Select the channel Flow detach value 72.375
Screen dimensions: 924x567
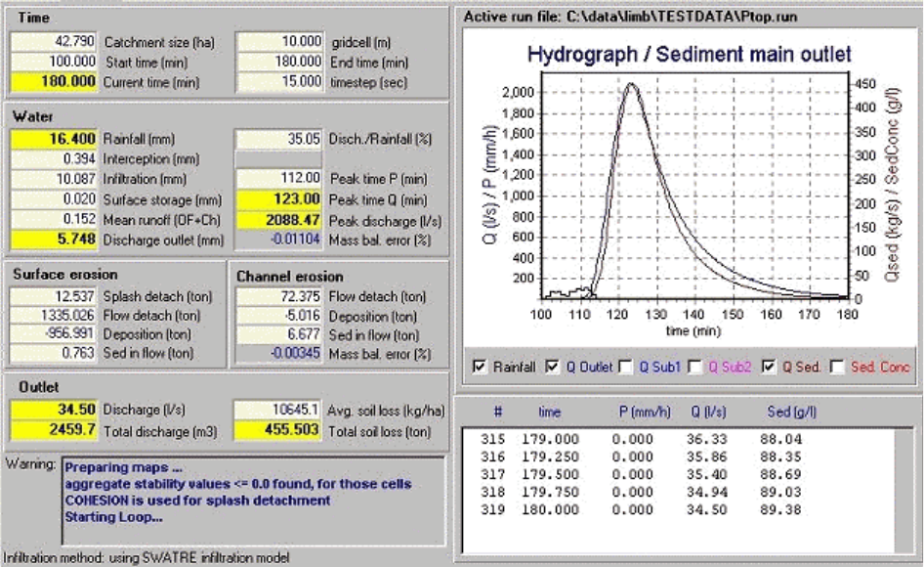278,296
